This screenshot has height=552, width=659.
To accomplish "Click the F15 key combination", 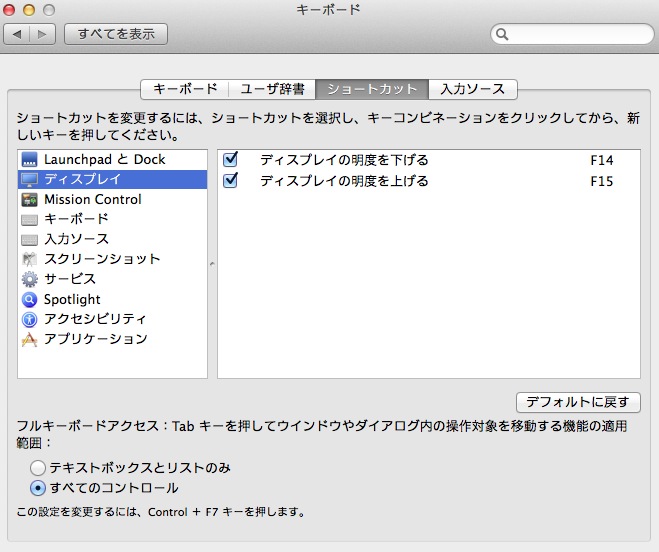I will 601,181.
